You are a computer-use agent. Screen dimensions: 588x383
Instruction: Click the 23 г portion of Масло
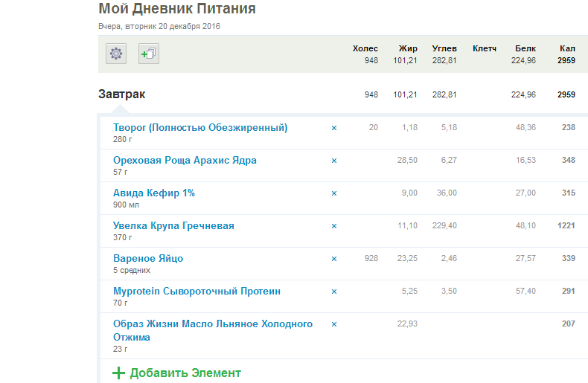click(x=121, y=349)
